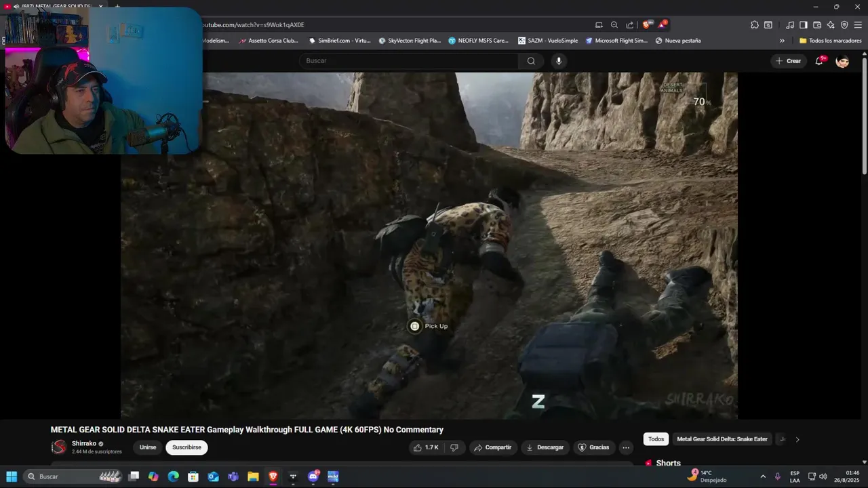This screenshot has width=868, height=488.
Task: Click the zoom magnifier icon in address bar
Action: click(x=614, y=24)
